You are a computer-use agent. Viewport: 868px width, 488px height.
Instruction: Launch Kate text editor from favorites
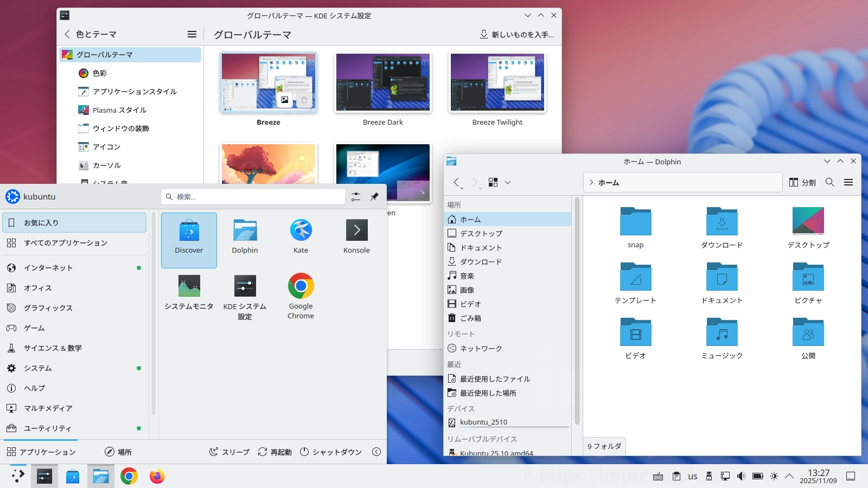[301, 240]
